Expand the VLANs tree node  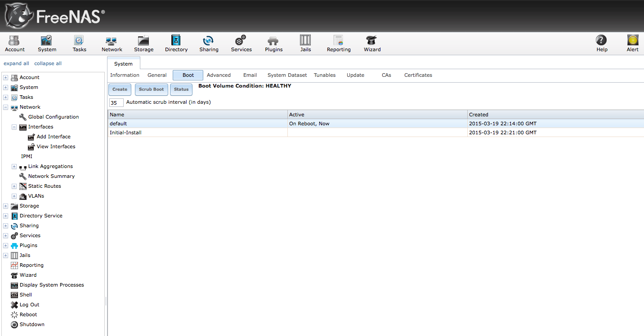14,196
